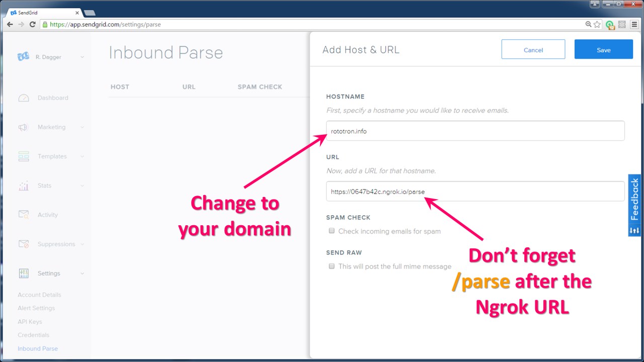644x362 pixels.
Task: Expand the Marketing menu chevron
Action: point(82,127)
